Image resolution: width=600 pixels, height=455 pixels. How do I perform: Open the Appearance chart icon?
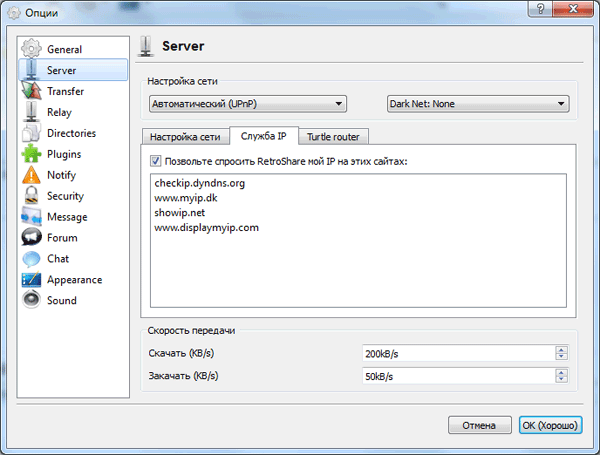[x=31, y=279]
